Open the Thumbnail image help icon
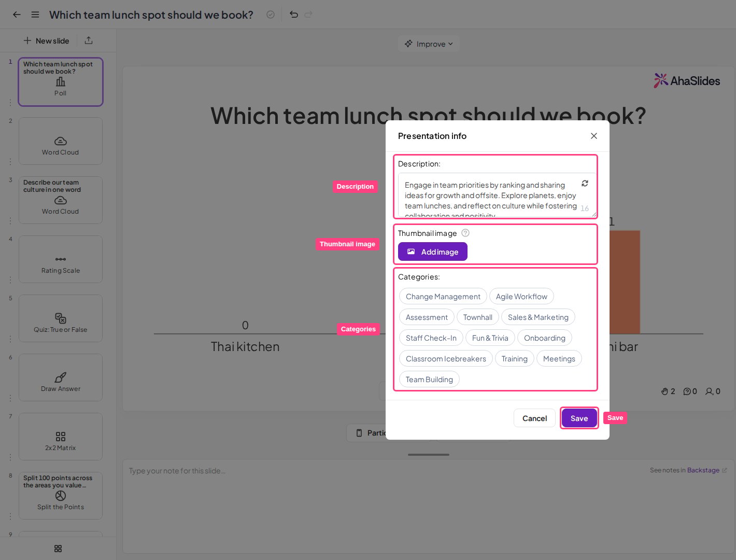The height and width of the screenshot is (560, 736). coord(465,233)
